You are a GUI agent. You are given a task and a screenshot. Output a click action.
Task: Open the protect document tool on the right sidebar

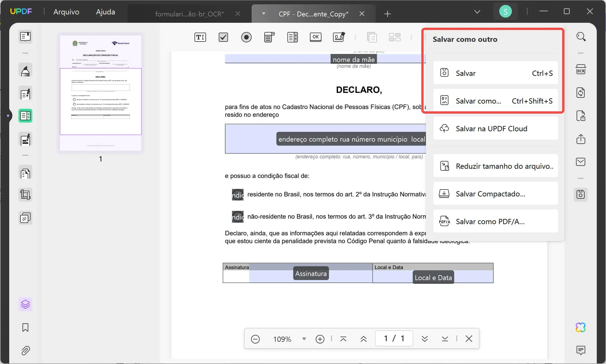point(581,116)
